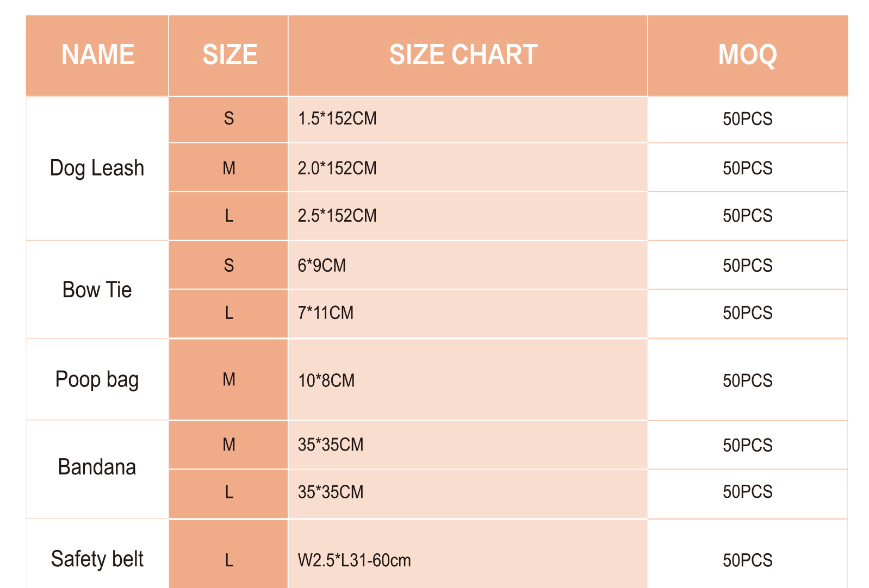Click 50PCS in the Poop bag row

click(x=747, y=380)
